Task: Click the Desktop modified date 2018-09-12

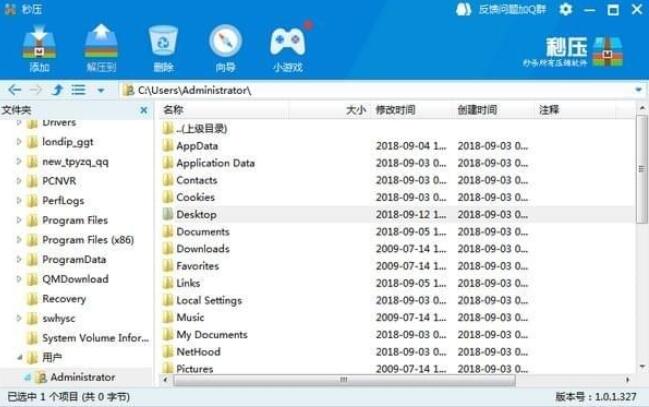Action: click(x=411, y=214)
